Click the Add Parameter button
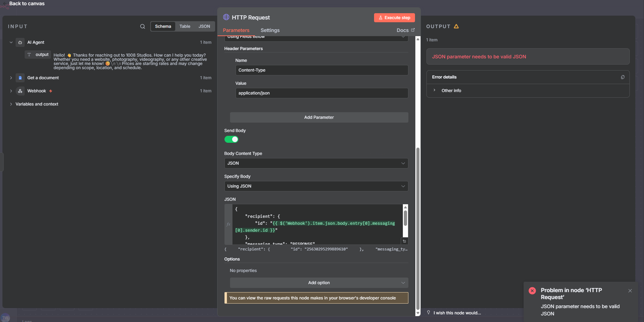 click(x=319, y=117)
